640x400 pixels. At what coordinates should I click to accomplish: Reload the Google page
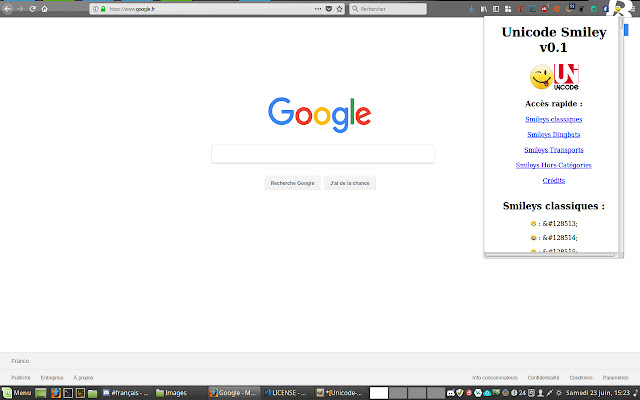tap(33, 9)
